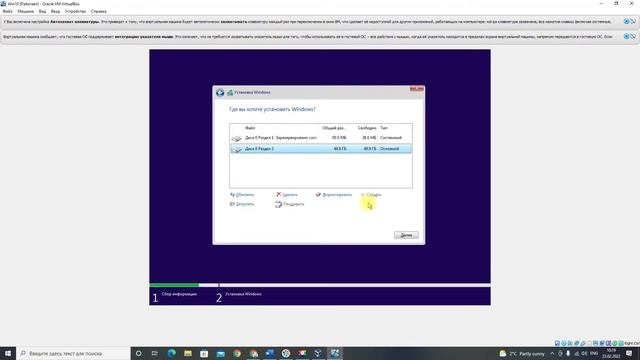
Task: Click the Обновить refresh link
Action: [242, 195]
